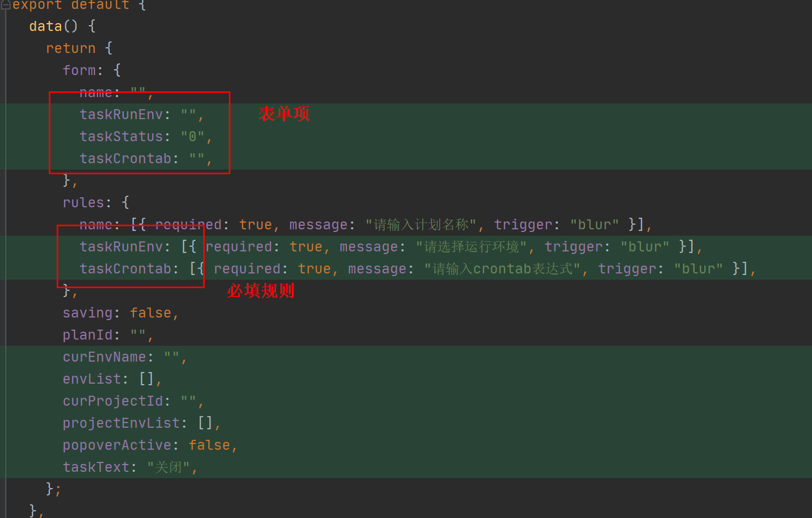
Task: Click taskCrontab key inside rules object
Action: (x=125, y=269)
